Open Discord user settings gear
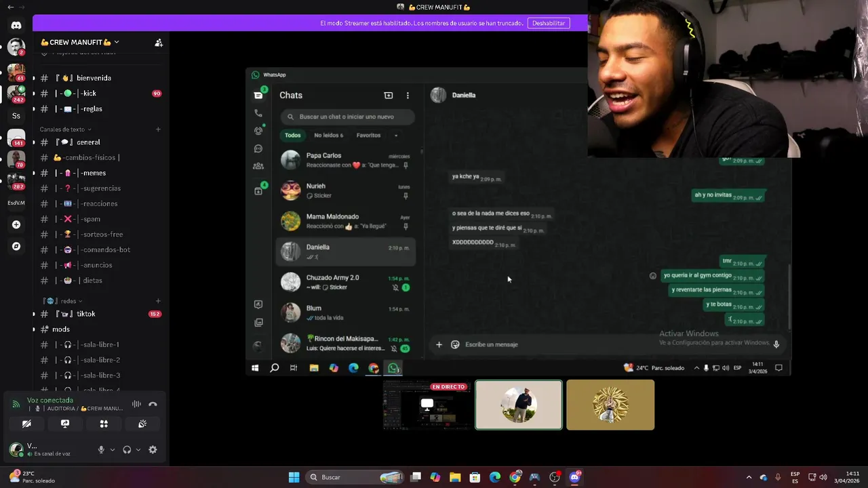The image size is (868, 488). pos(153,449)
